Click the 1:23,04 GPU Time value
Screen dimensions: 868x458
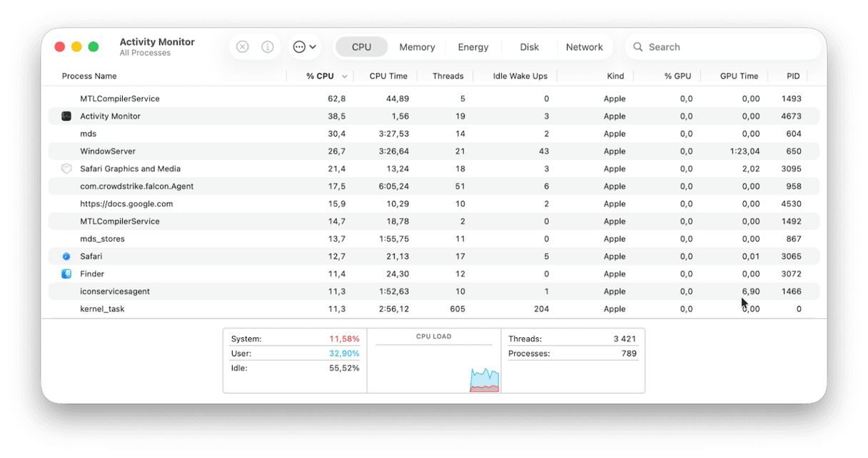coord(745,151)
